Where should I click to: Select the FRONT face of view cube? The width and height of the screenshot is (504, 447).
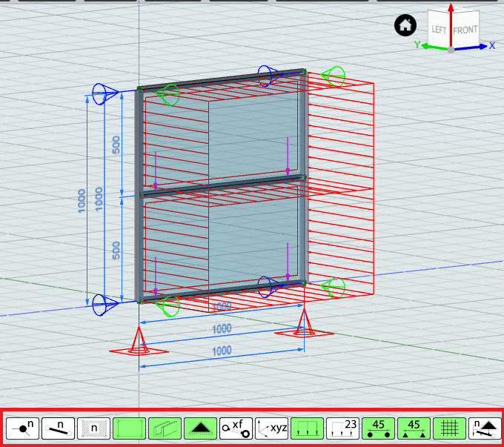click(x=465, y=30)
